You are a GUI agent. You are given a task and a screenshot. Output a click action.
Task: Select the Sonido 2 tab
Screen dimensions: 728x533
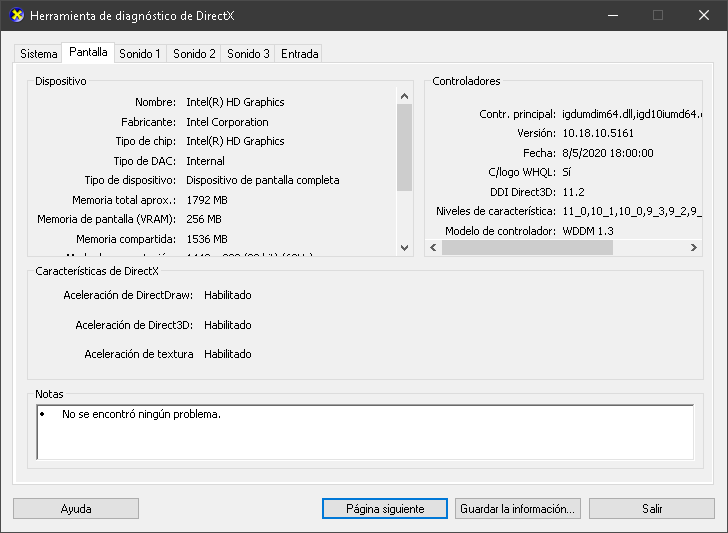(194, 54)
